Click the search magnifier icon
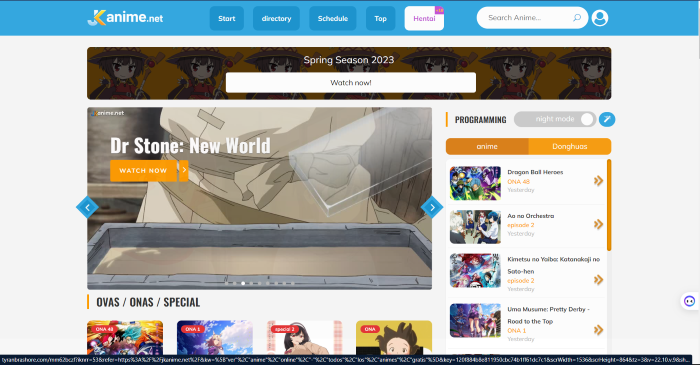 pyautogui.click(x=577, y=18)
